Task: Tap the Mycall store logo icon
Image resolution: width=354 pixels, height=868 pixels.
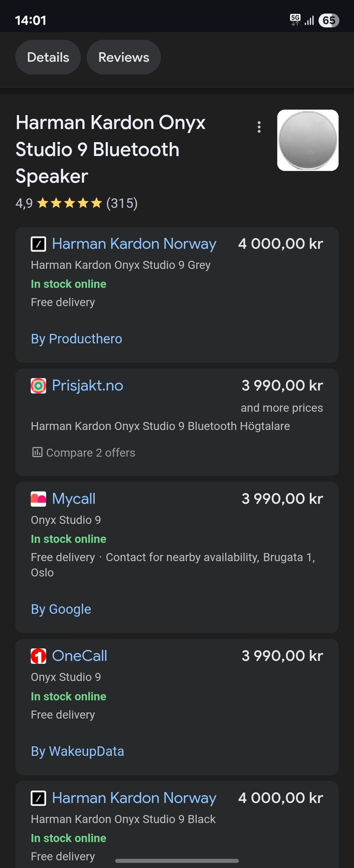Action: tap(38, 499)
